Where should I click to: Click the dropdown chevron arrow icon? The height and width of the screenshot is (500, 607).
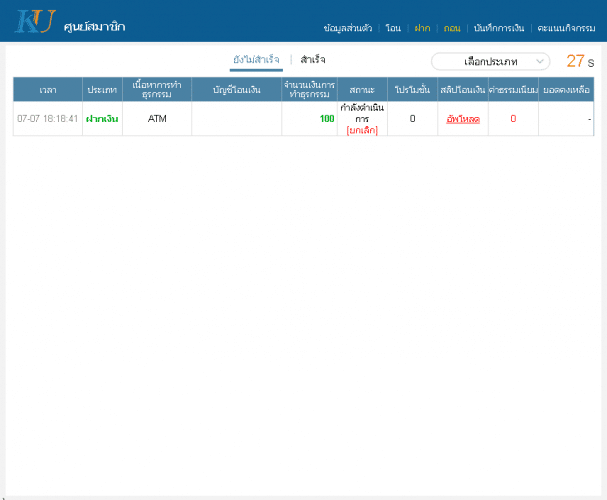pos(541,61)
